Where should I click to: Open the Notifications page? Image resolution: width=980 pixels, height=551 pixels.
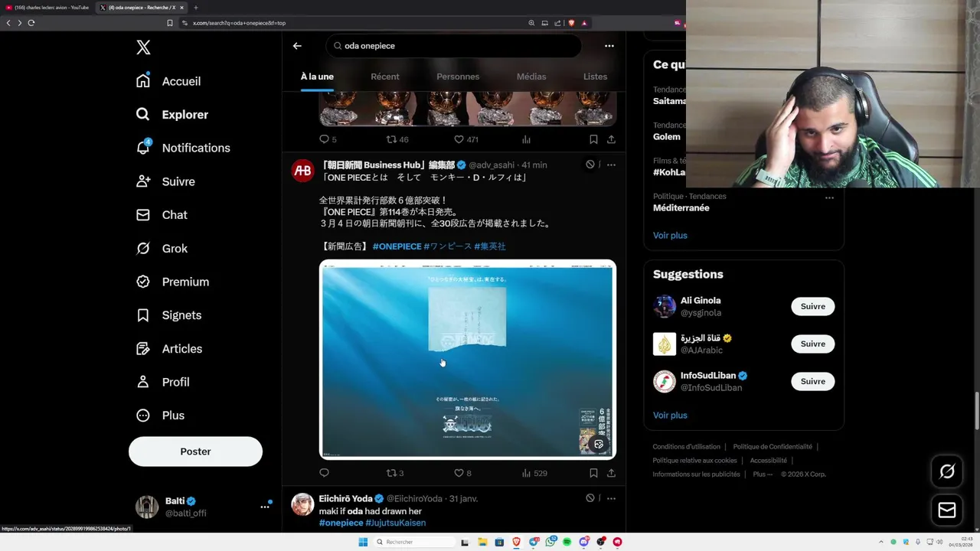[x=182, y=148]
